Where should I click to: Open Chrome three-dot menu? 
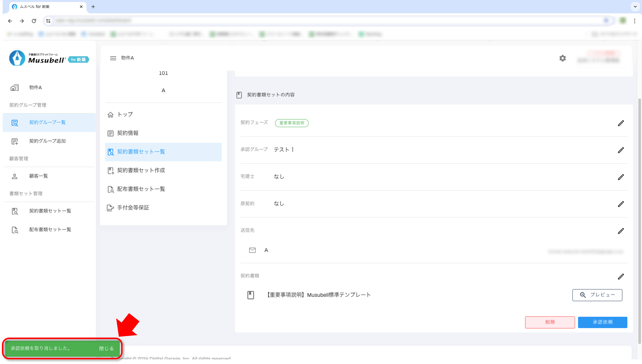click(634, 21)
